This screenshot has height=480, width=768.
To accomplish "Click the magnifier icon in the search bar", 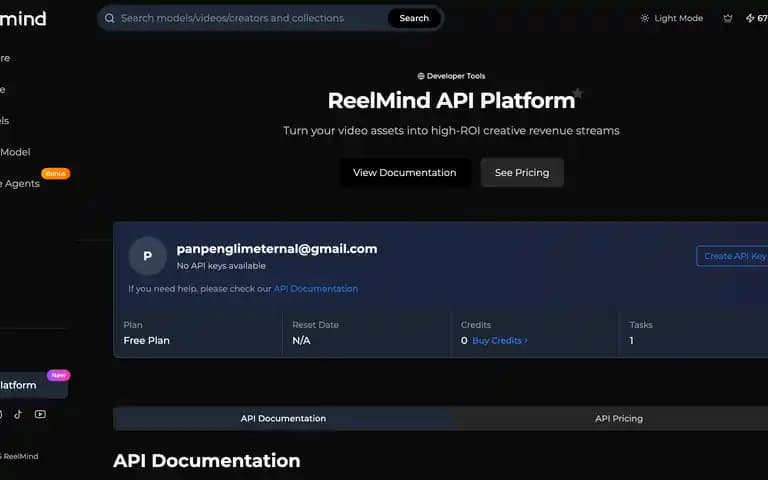I will [x=110, y=18].
